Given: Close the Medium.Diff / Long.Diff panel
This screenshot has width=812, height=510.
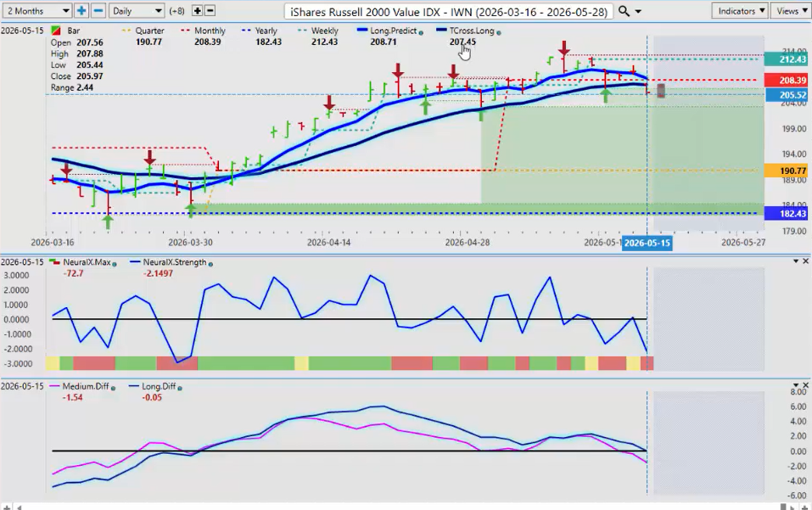Looking at the screenshot, I should click(806, 386).
